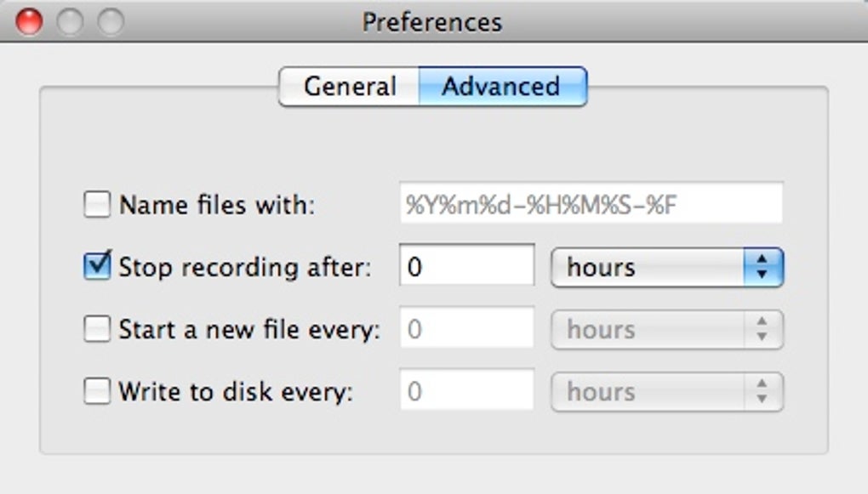The image size is (868, 494).
Task: Click the gray zoom window button
Action: click(111, 21)
